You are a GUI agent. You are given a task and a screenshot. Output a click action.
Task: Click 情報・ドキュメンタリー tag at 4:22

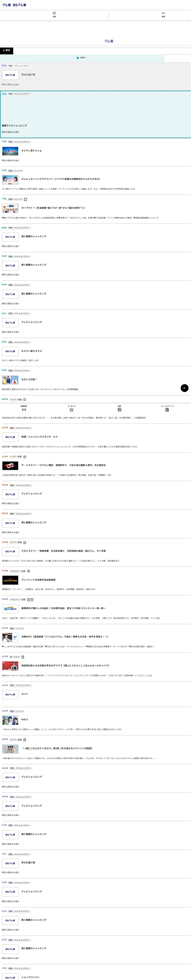click(x=19, y=66)
